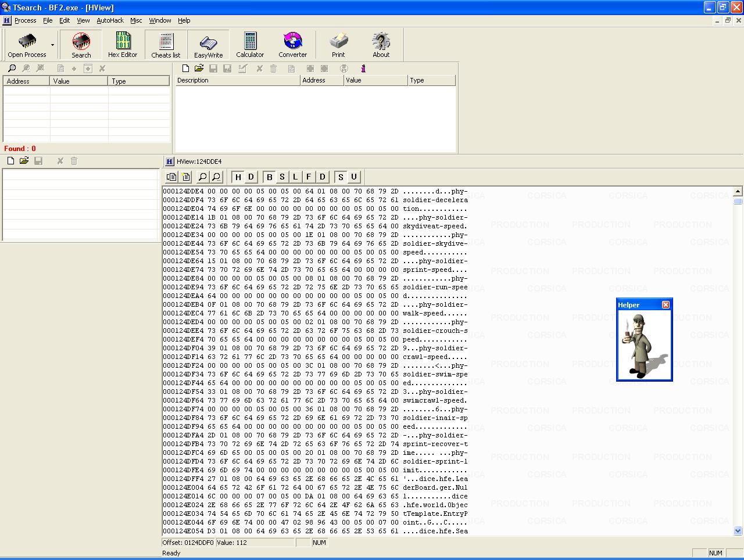
Task: Open the File menu
Action: [48, 20]
